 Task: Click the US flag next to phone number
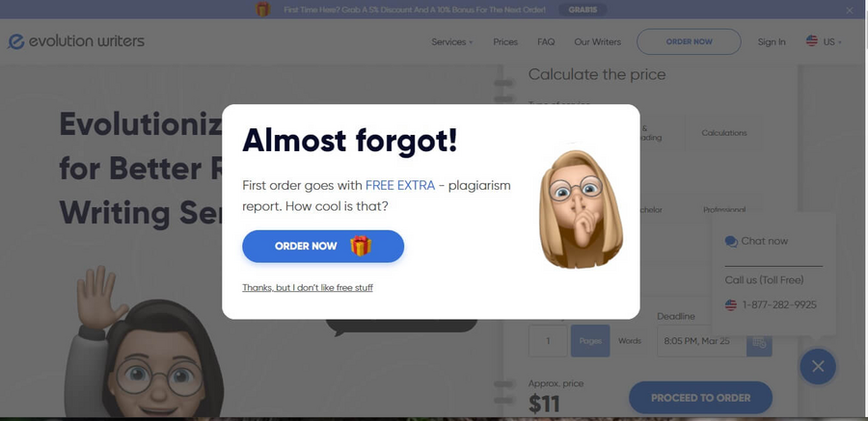click(731, 304)
